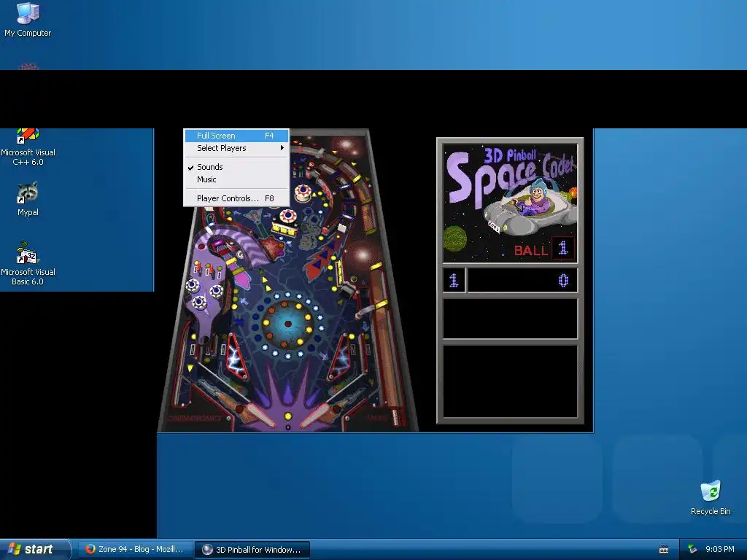Click the score display showing 0
The height and width of the screenshot is (560, 747).
click(x=522, y=280)
